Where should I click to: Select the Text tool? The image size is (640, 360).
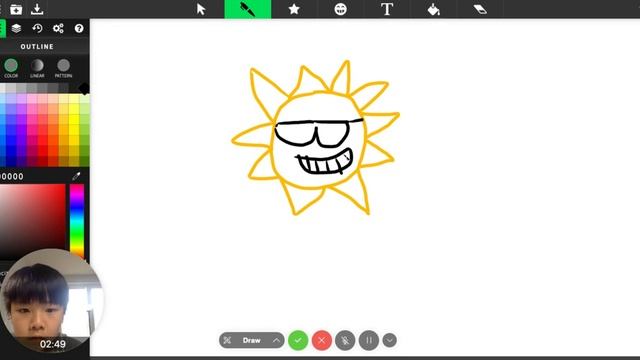(x=387, y=9)
